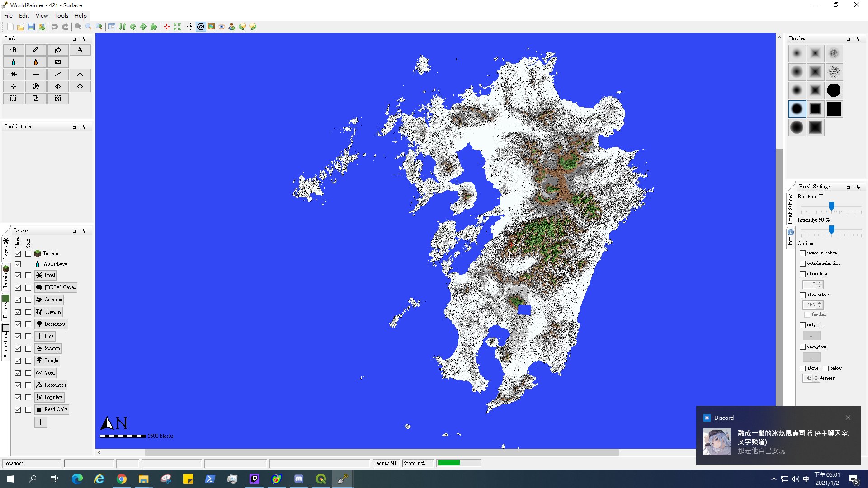
Task: Click the Undo toolbar icon
Action: [x=55, y=27]
